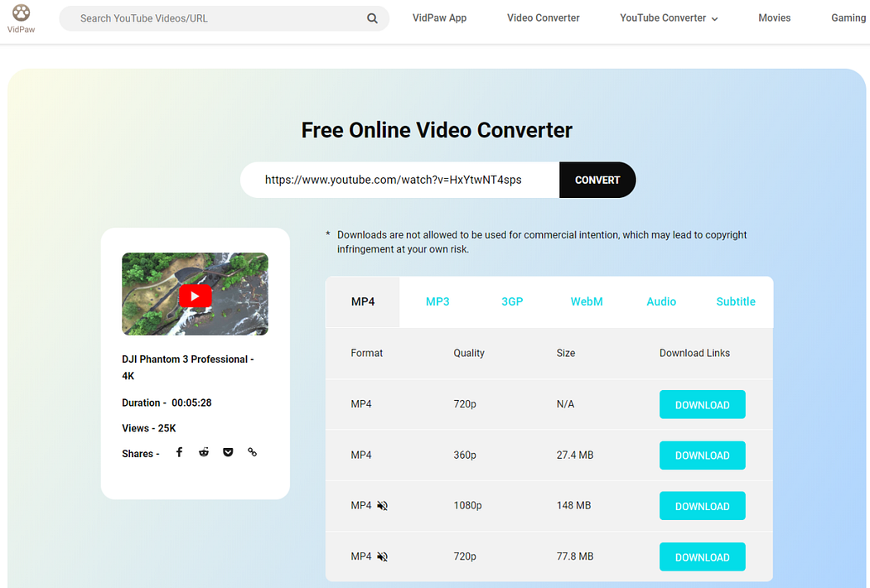The width and height of the screenshot is (870, 588).
Task: Switch to the MP3 tab
Action: pyautogui.click(x=437, y=301)
